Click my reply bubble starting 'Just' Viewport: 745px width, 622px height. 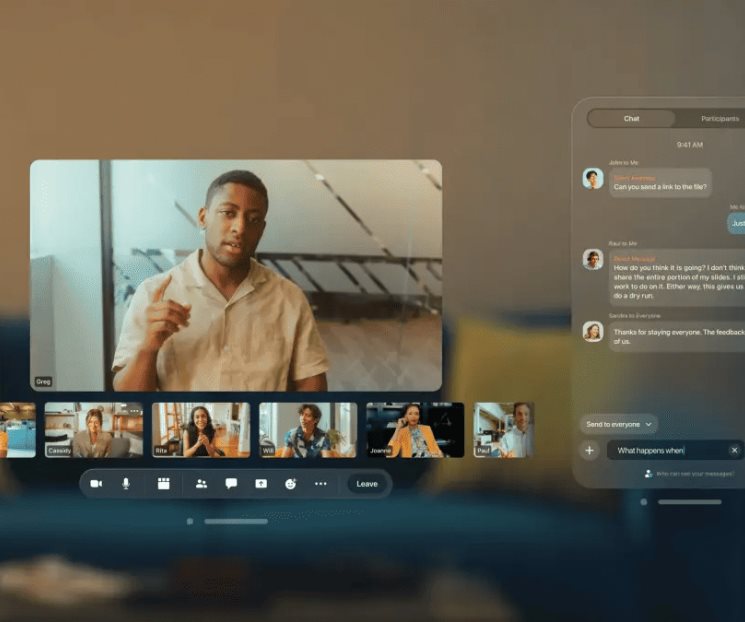pos(736,223)
